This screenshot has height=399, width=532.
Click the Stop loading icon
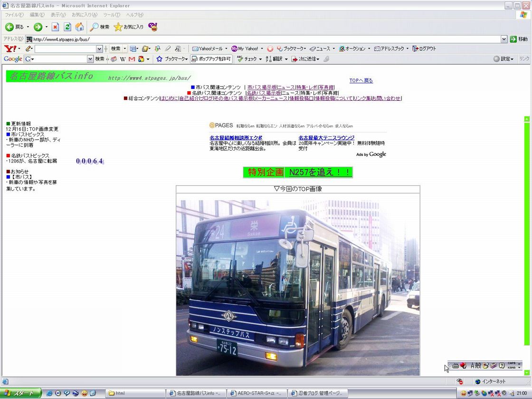(55, 27)
